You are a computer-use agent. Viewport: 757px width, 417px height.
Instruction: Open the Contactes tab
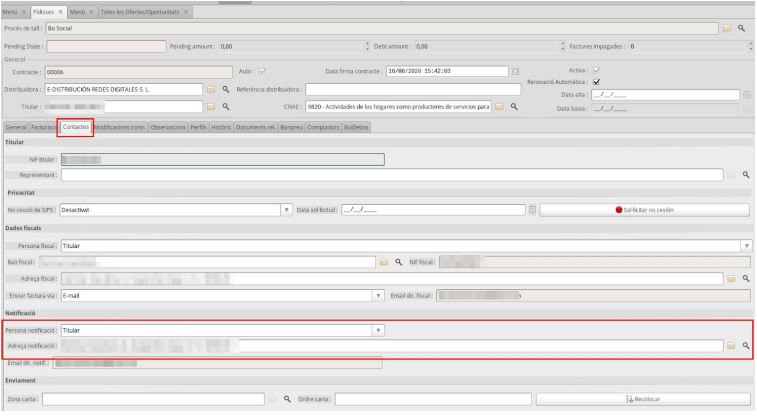point(76,127)
